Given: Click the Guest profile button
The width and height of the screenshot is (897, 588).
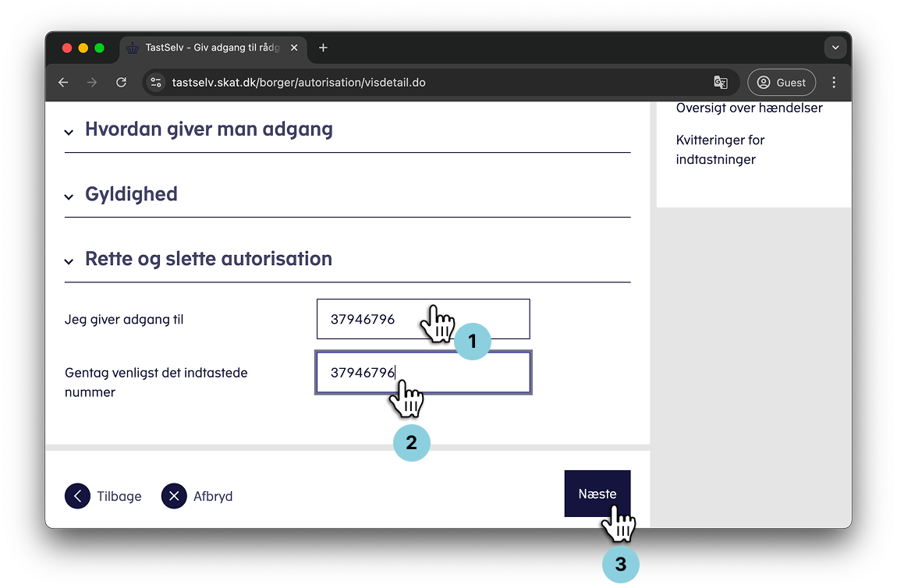Looking at the screenshot, I should point(782,83).
